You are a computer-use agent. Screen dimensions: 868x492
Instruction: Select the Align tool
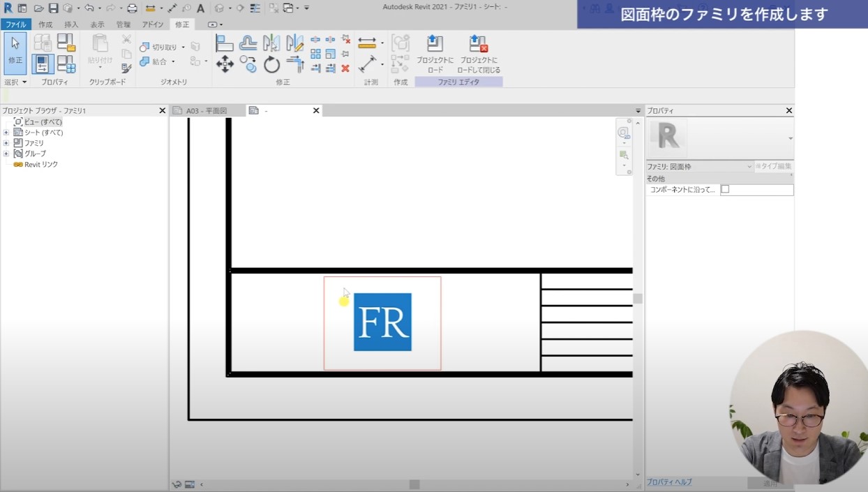225,43
